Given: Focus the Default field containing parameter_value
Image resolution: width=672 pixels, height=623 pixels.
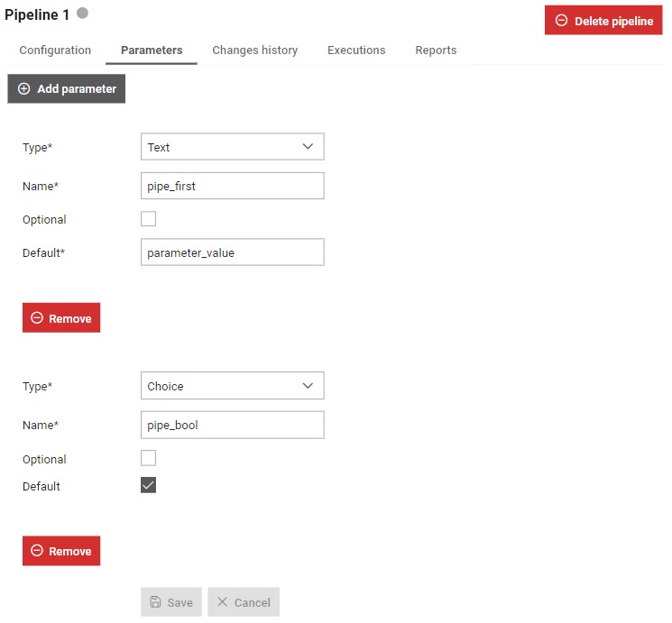Looking at the screenshot, I should pyautogui.click(x=233, y=252).
